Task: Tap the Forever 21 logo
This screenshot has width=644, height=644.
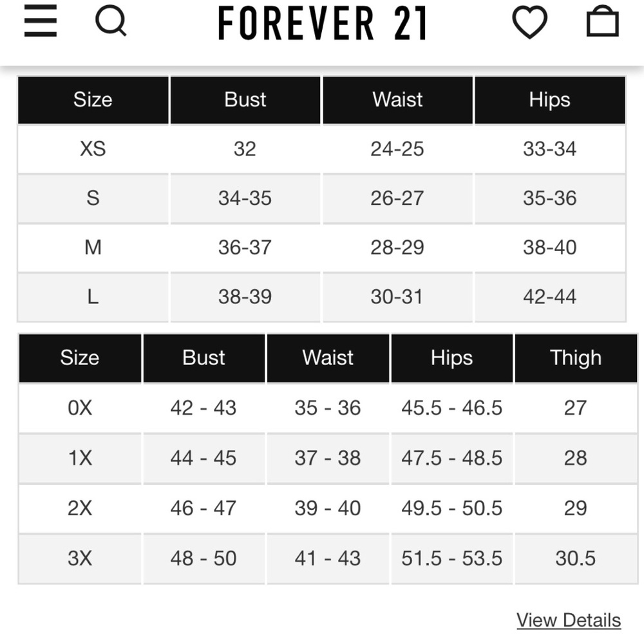Action: tap(323, 23)
